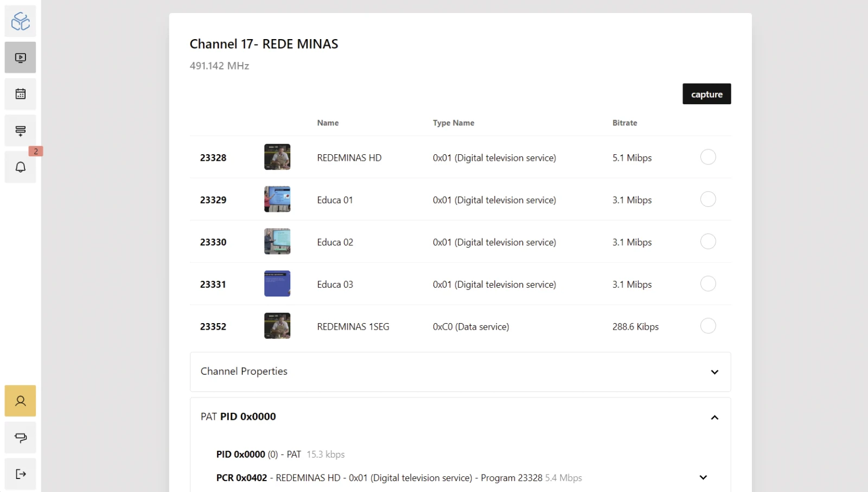Open the live channels monitor icon
This screenshot has height=492, width=868.
click(x=21, y=58)
